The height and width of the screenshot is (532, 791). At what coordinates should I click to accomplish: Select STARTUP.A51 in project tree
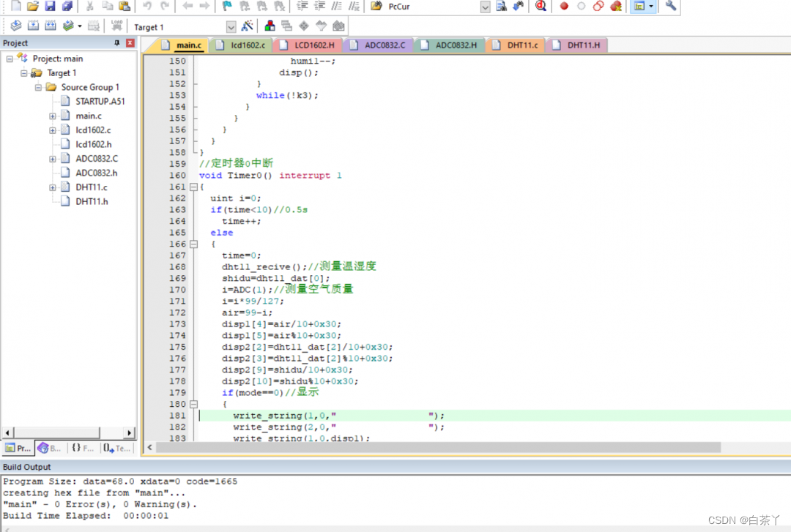[x=100, y=102]
